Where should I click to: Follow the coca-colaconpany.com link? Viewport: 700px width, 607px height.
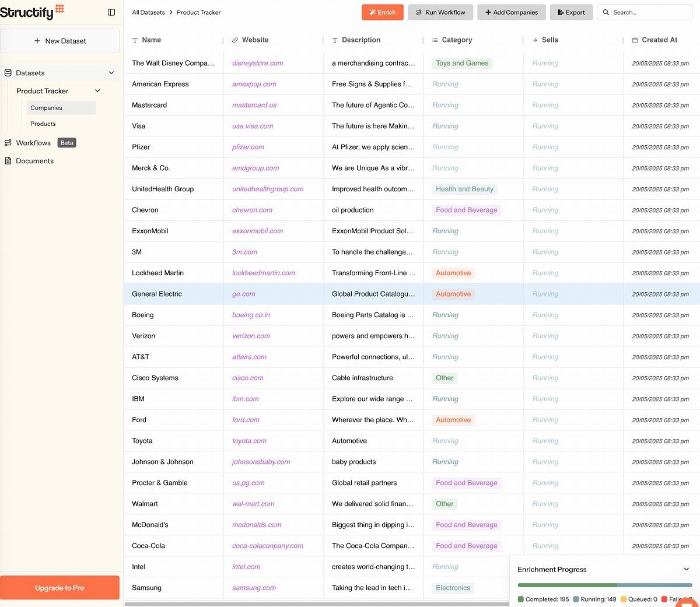point(268,546)
